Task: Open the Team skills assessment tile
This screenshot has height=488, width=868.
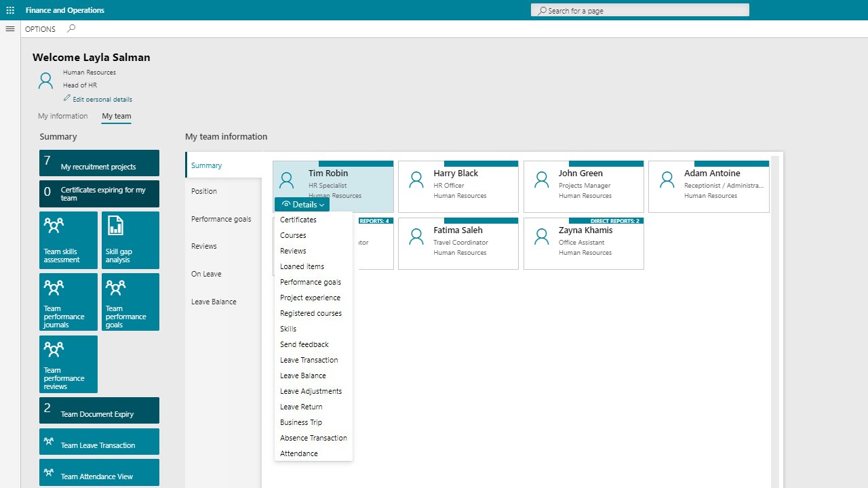Action: 68,240
